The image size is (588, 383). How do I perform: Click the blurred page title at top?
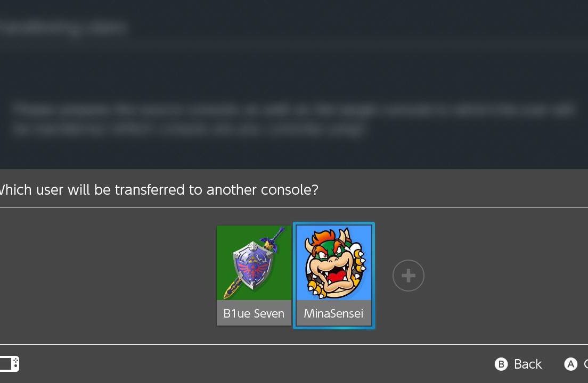(64, 28)
